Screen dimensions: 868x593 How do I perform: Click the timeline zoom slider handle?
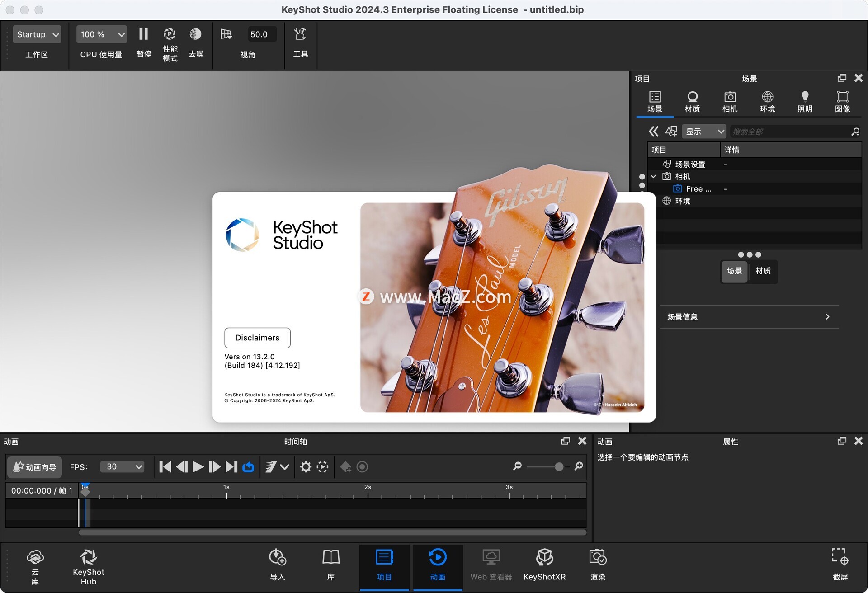click(559, 467)
